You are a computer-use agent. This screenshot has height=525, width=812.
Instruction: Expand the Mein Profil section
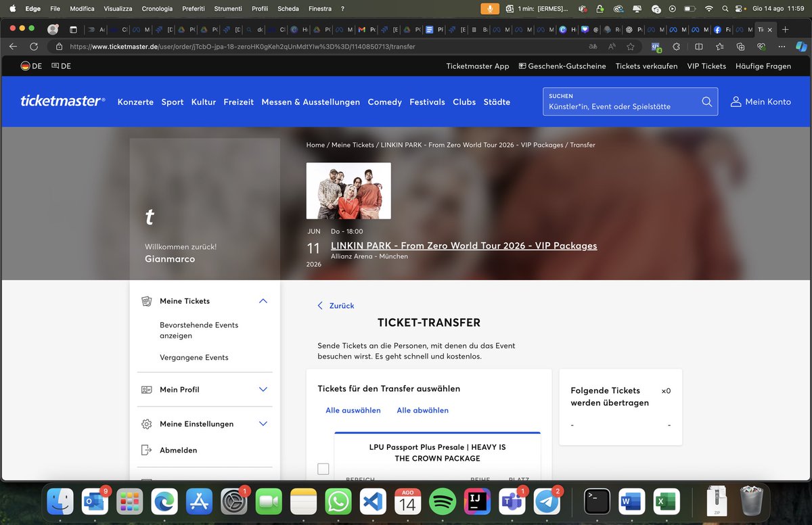point(263,390)
